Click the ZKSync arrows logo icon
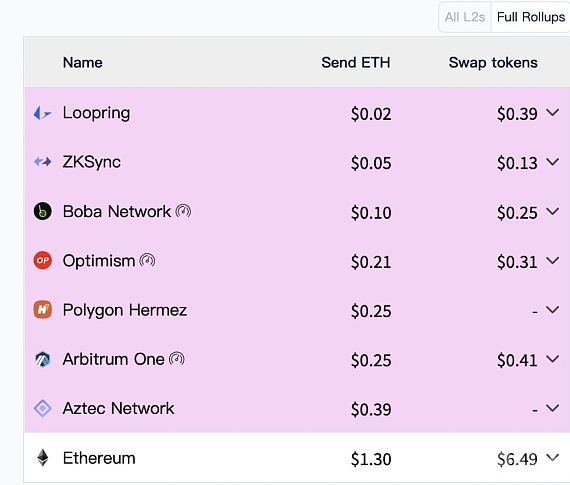Image resolution: width=570 pixels, height=485 pixels. point(43,161)
